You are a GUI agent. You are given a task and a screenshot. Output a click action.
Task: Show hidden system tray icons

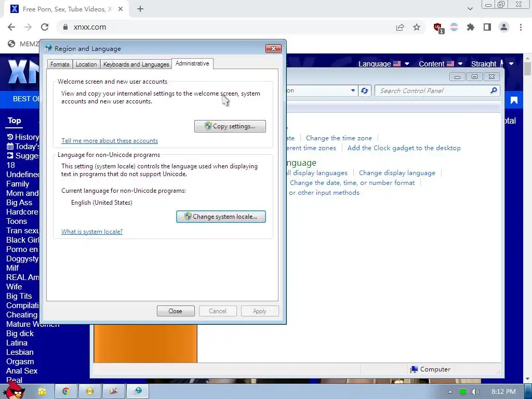(450, 392)
